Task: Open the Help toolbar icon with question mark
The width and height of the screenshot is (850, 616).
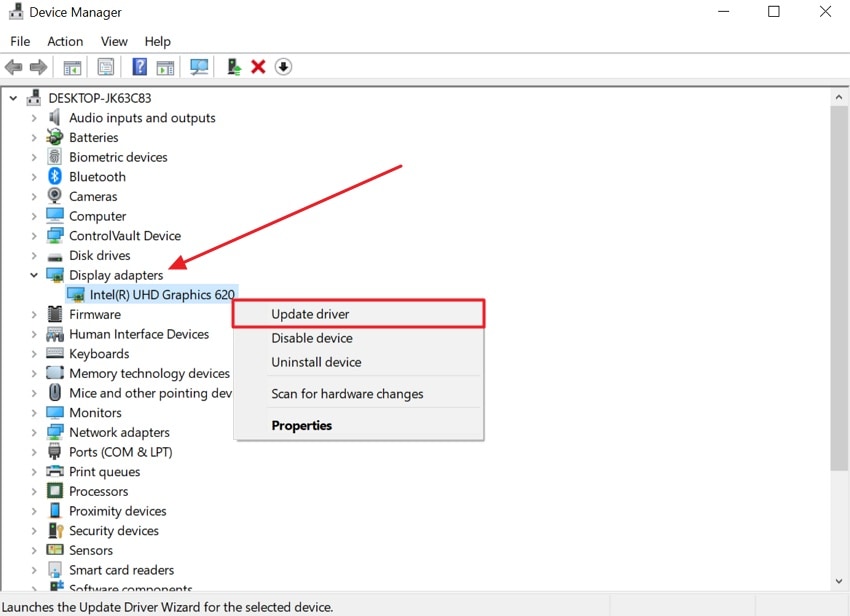Action: coord(140,67)
